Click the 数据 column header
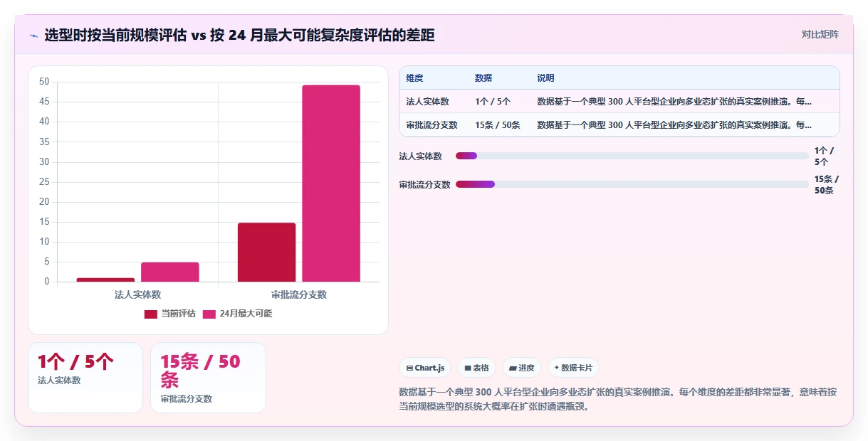The width and height of the screenshot is (868, 441). [483, 78]
